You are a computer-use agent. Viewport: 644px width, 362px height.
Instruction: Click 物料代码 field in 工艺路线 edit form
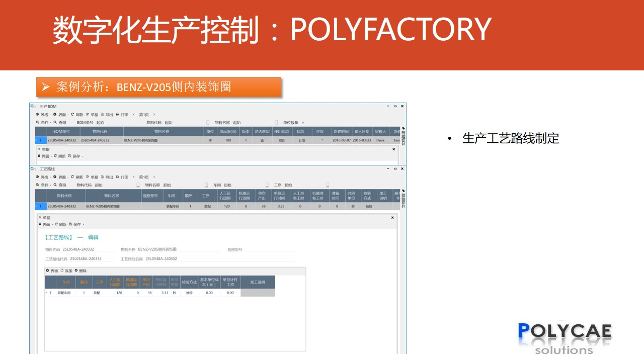89,249
